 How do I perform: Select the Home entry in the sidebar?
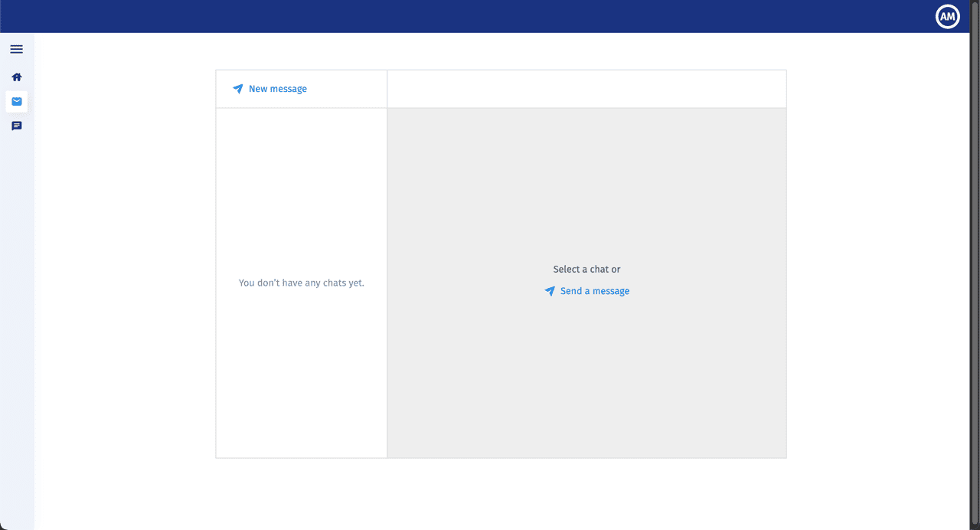pyautogui.click(x=16, y=77)
